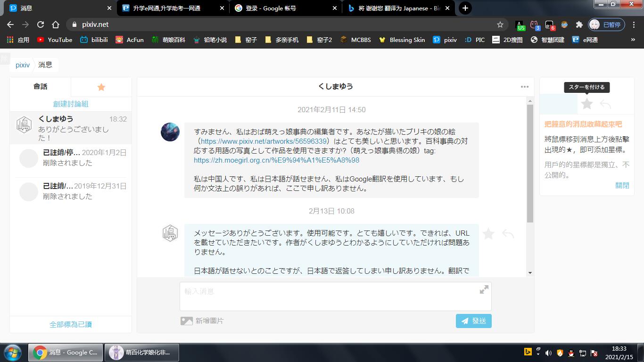Open a new browser tab
The height and width of the screenshot is (362, 644).
click(465, 8)
